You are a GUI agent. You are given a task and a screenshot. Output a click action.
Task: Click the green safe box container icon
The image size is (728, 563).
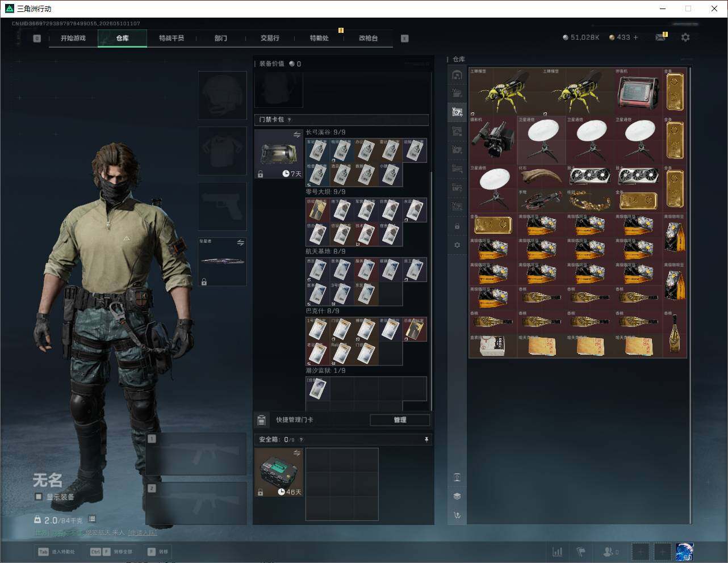click(x=278, y=472)
